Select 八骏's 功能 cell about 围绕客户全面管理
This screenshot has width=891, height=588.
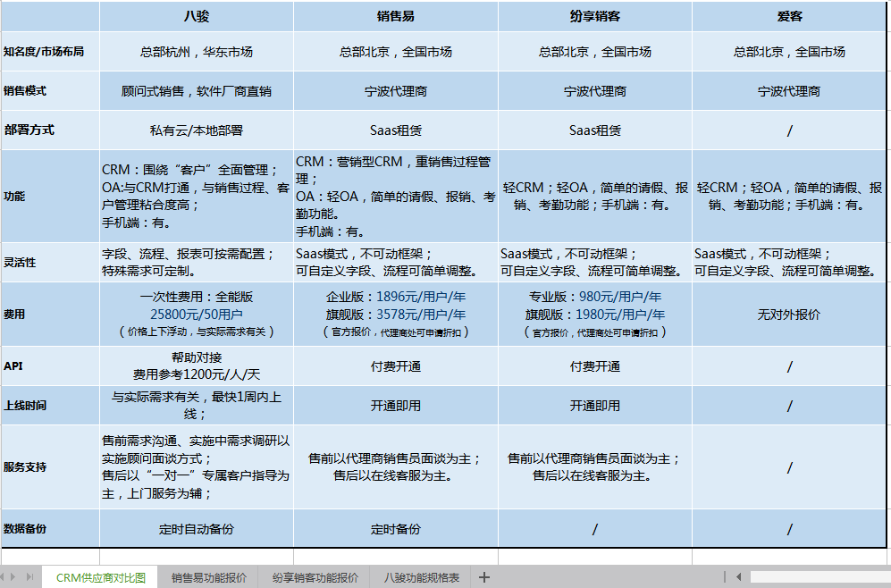pyautogui.click(x=197, y=196)
